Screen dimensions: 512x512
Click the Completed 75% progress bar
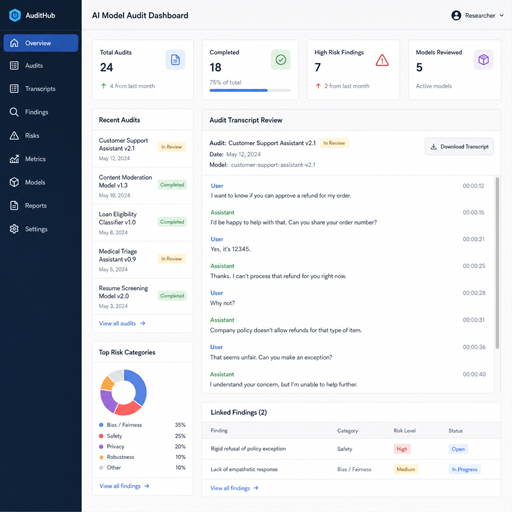tap(250, 90)
